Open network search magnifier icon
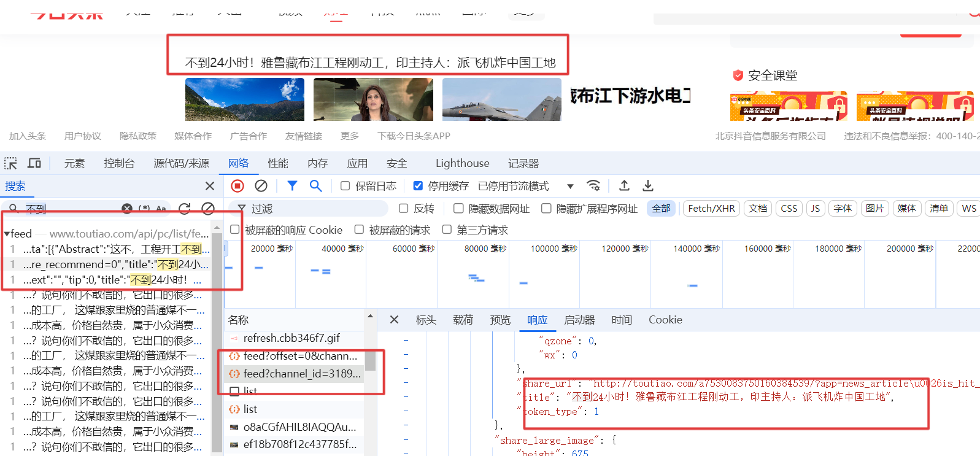 pyautogui.click(x=315, y=186)
